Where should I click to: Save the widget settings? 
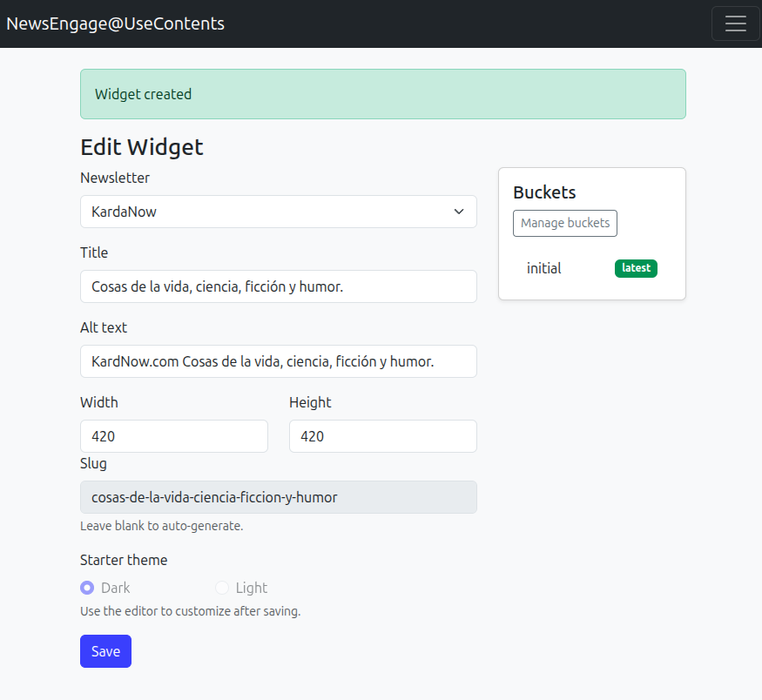pyautogui.click(x=105, y=650)
